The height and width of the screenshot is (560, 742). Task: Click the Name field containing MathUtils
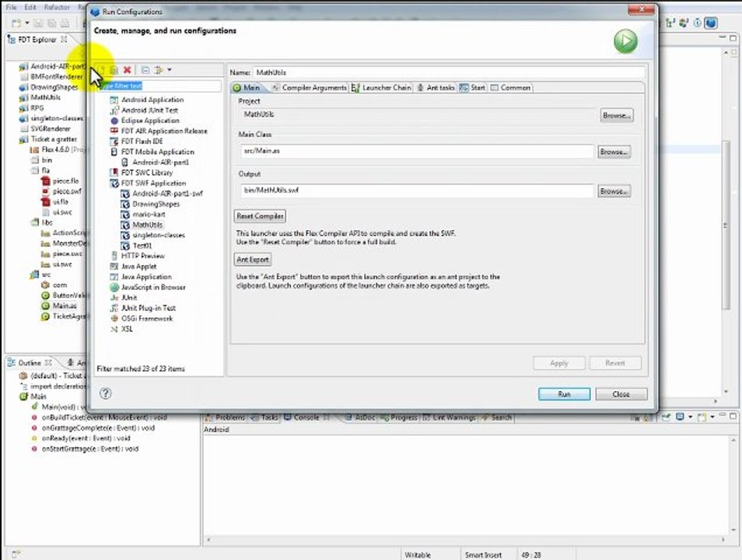(x=448, y=72)
